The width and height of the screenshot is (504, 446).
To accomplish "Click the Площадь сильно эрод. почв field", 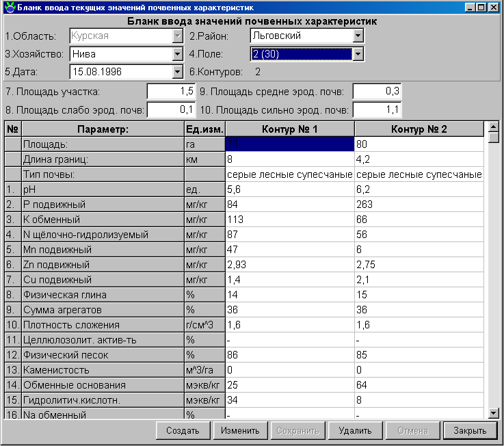I will pyautogui.click(x=377, y=110).
